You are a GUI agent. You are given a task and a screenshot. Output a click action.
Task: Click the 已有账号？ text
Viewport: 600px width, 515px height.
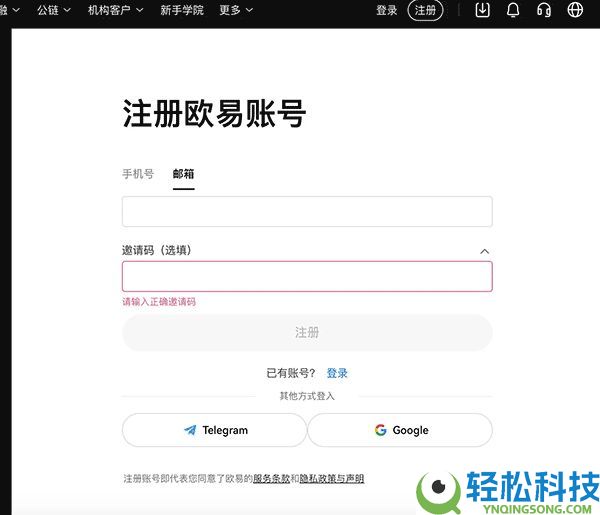pos(290,373)
